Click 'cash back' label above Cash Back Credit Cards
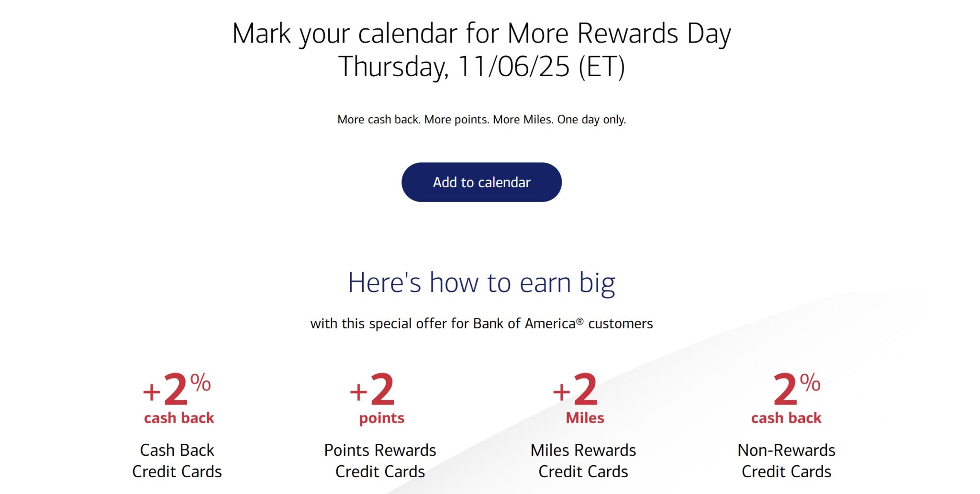Screen dimensions: 980x494 click(x=179, y=418)
